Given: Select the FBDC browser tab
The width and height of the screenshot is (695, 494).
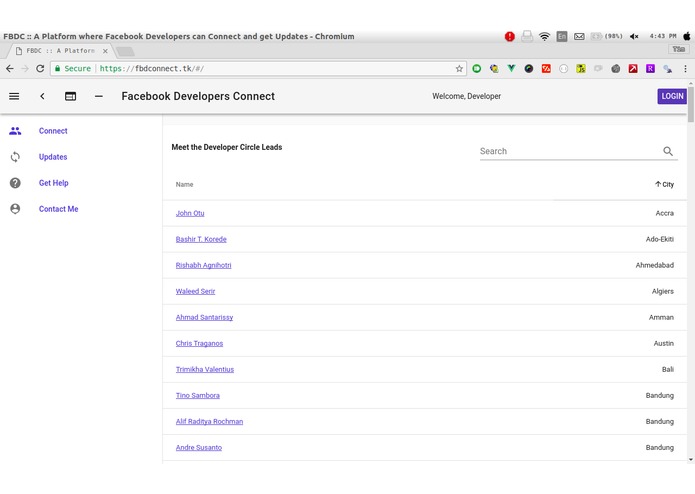Looking at the screenshot, I should 60,51.
